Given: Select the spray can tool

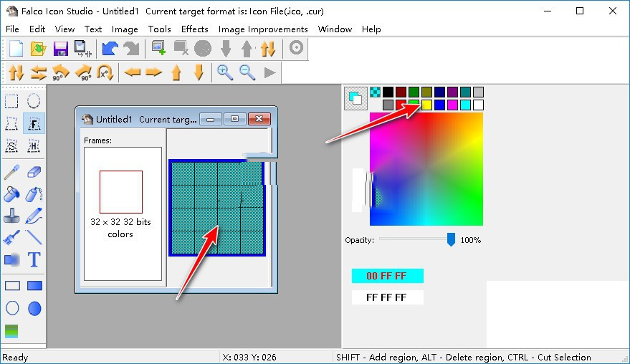Looking at the screenshot, I should click(34, 194).
